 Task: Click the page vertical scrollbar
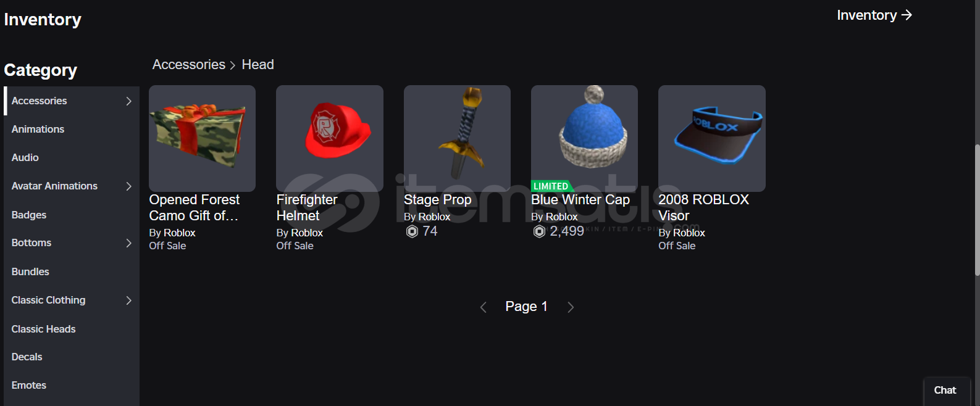(x=977, y=210)
